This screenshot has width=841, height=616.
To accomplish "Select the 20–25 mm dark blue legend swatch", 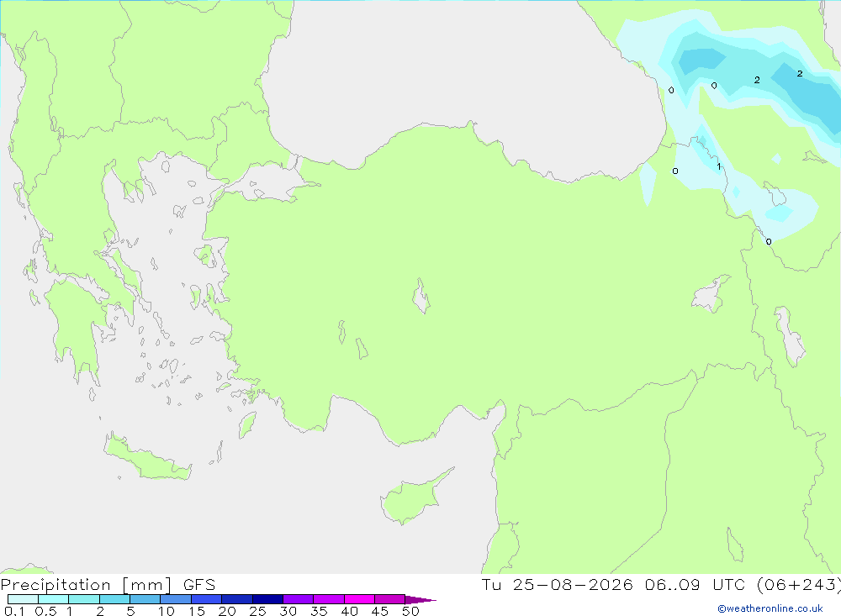I will pyautogui.click(x=237, y=599).
